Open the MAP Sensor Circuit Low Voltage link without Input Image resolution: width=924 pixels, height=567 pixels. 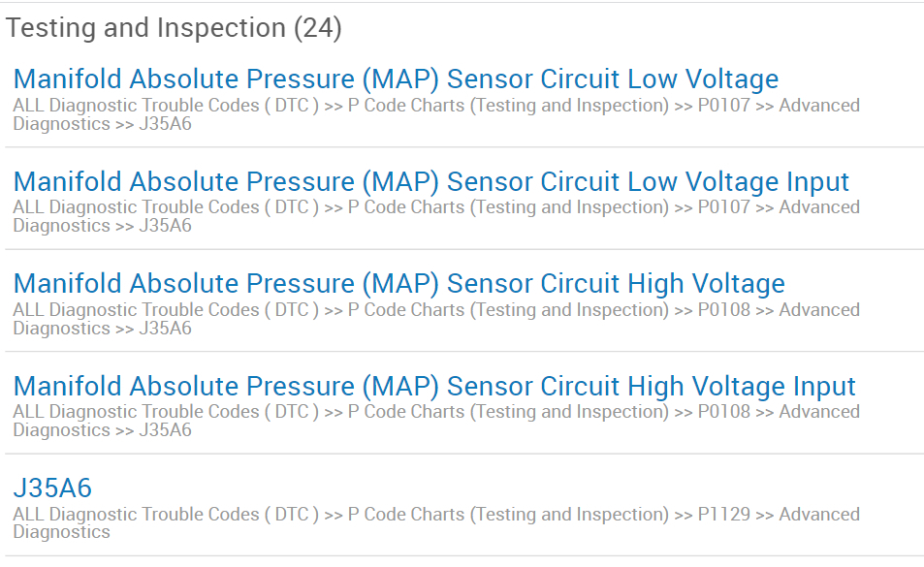click(x=396, y=79)
